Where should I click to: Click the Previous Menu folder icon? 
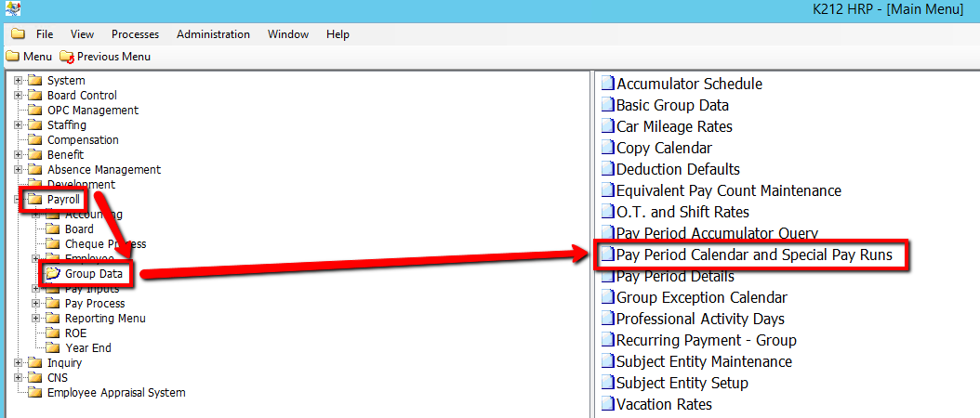pyautogui.click(x=66, y=57)
